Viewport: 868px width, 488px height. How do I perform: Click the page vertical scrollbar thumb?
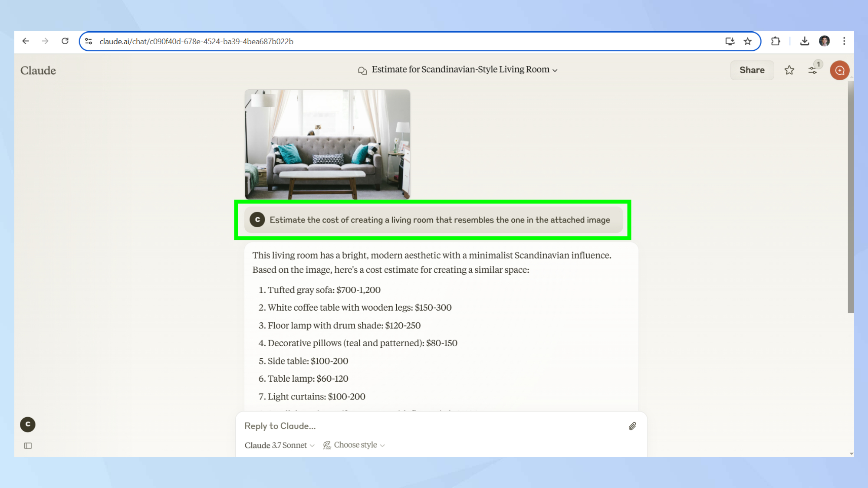tap(851, 195)
